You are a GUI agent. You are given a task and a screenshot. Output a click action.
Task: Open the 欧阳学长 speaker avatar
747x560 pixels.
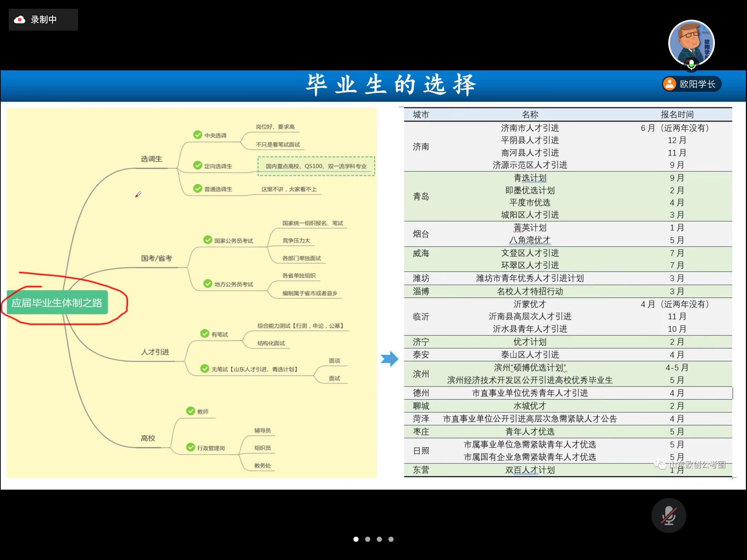[x=691, y=43]
